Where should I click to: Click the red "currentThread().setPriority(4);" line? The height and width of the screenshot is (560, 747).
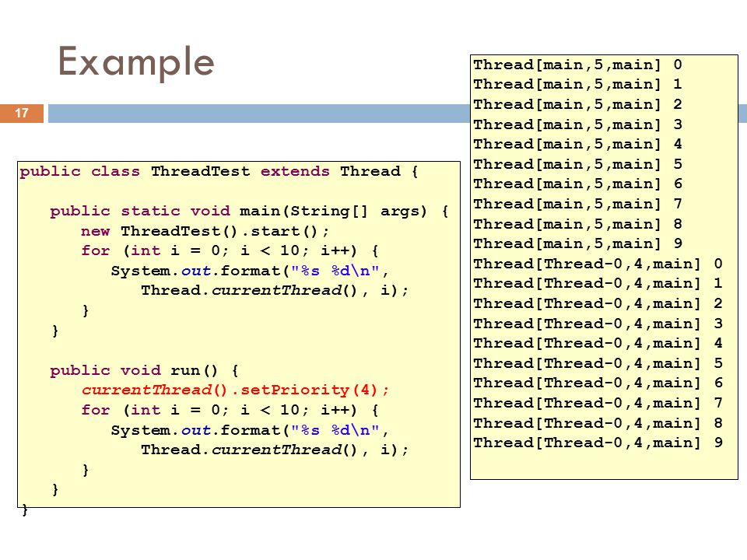pyautogui.click(x=235, y=390)
